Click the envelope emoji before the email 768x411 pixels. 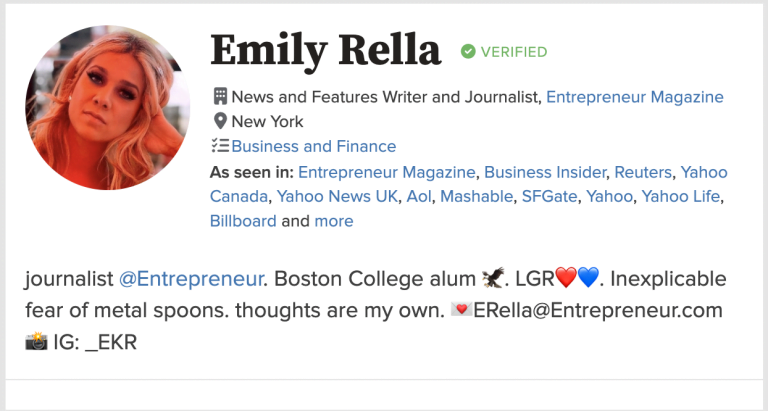tap(461, 311)
